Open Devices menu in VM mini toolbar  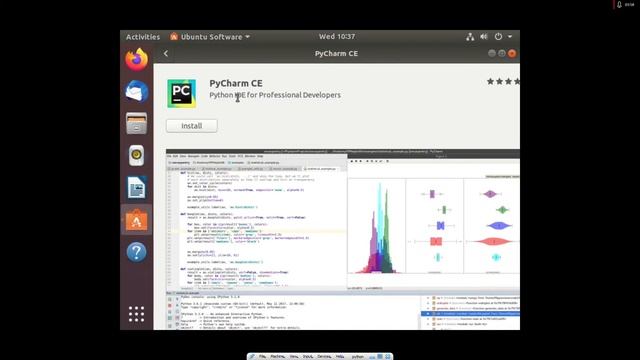(324, 357)
